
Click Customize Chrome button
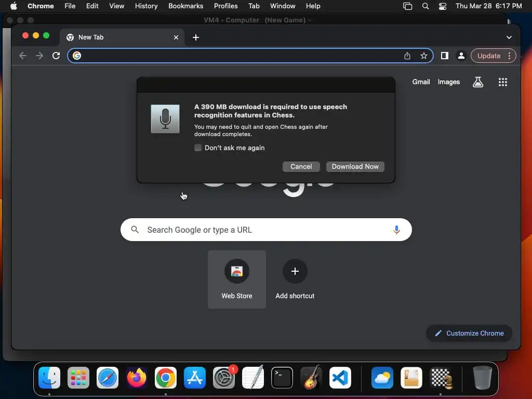pos(469,333)
